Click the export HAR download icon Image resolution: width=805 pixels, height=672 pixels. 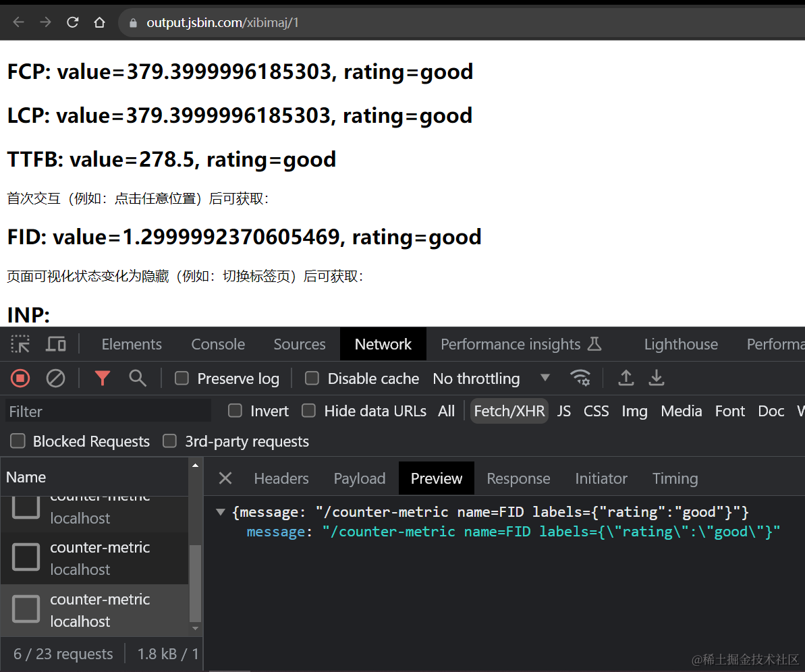coord(657,379)
